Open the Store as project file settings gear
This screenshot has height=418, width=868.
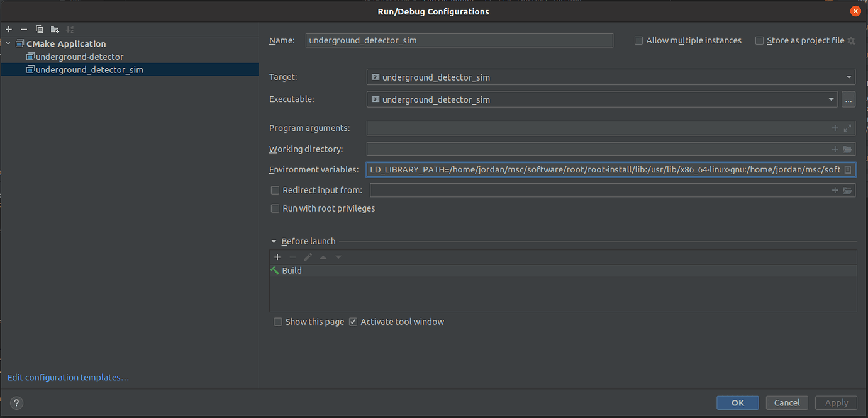852,40
